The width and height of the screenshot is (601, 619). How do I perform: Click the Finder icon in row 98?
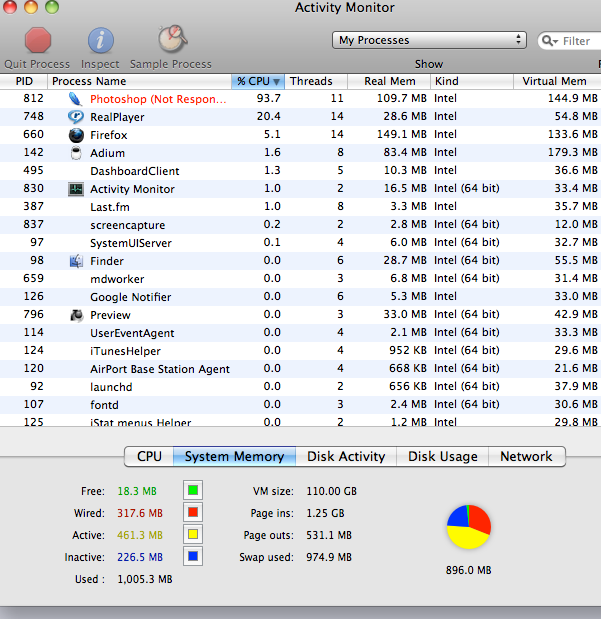76,261
